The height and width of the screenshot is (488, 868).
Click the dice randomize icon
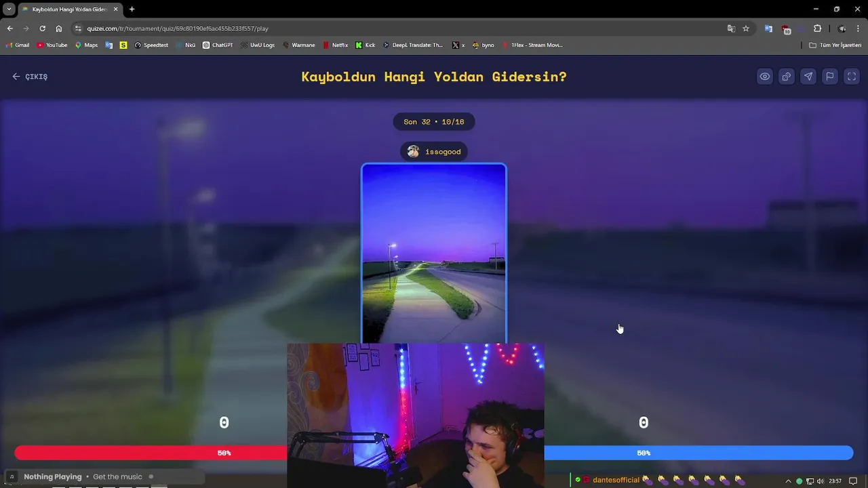click(787, 77)
